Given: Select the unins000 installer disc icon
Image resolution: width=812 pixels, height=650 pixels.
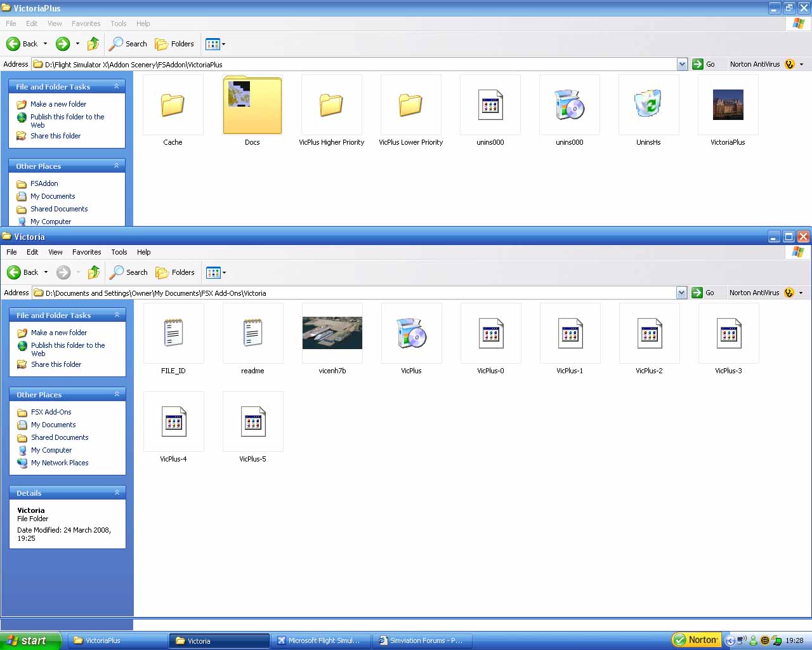Looking at the screenshot, I should [569, 105].
